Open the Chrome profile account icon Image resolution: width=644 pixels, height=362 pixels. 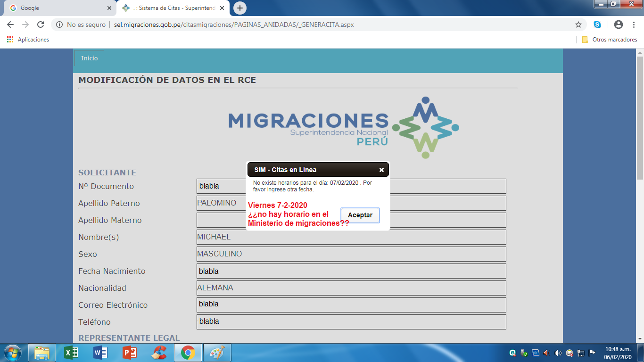tap(619, 25)
